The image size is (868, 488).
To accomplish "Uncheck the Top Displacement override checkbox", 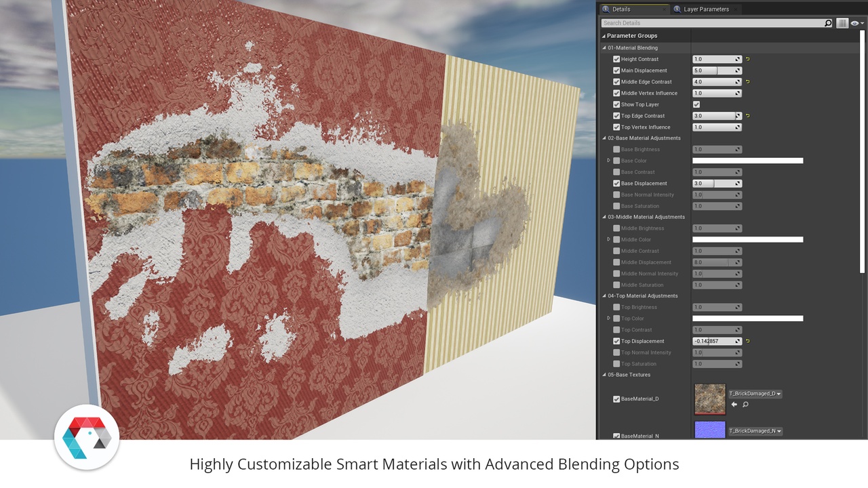I will pyautogui.click(x=616, y=341).
